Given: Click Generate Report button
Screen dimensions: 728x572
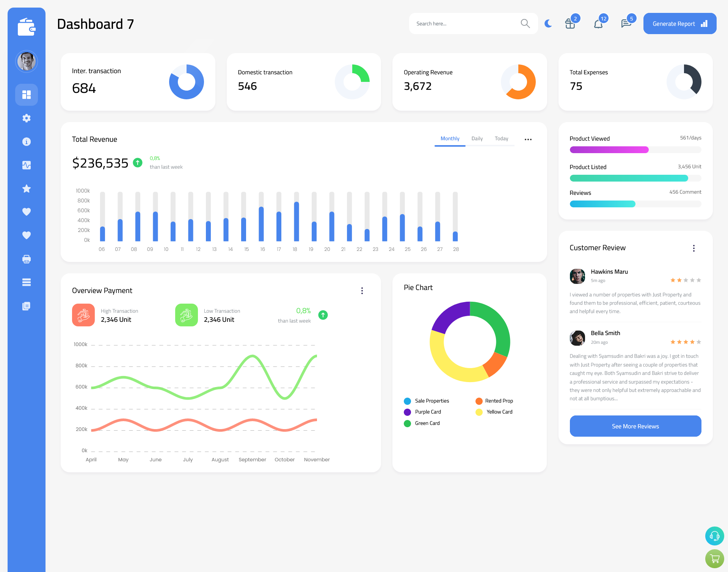Looking at the screenshot, I should click(x=679, y=23).
